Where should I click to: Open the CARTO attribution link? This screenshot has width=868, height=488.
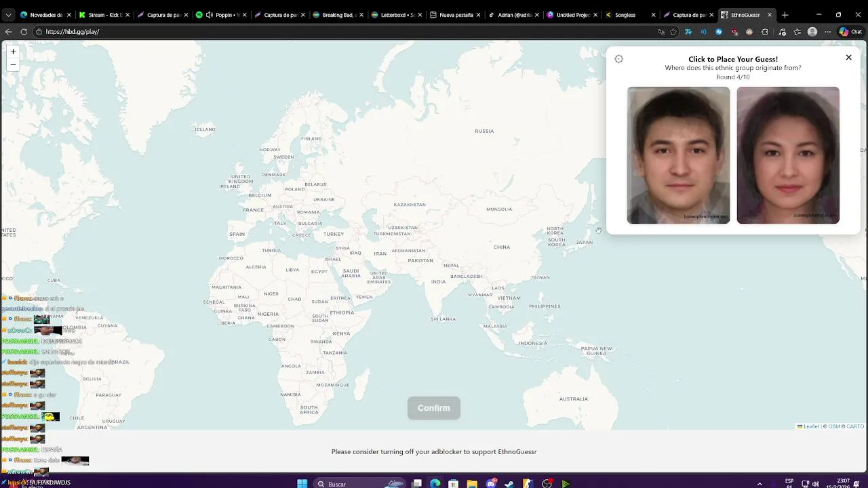(x=855, y=426)
